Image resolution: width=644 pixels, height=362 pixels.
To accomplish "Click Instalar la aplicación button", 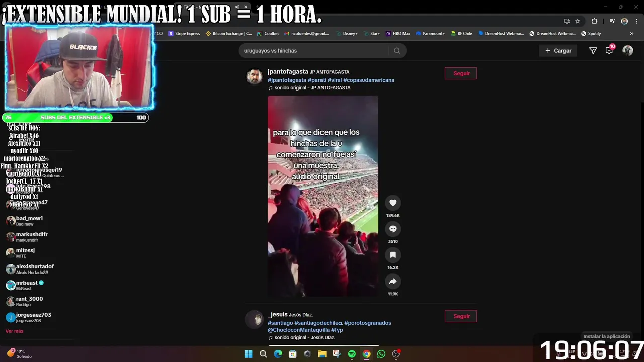I will click(x=606, y=336).
